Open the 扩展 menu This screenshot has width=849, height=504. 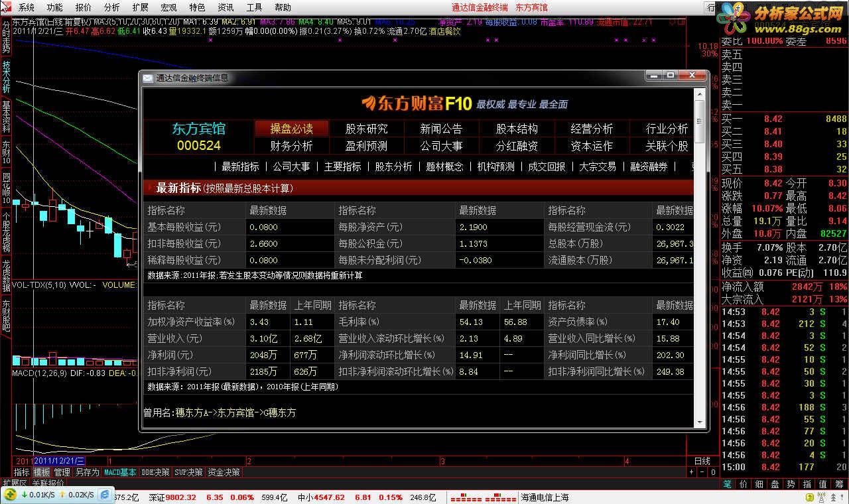click(x=140, y=7)
